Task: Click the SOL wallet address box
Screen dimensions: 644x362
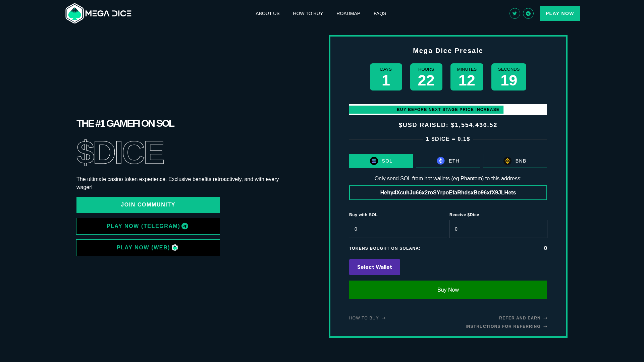Action: (x=448, y=193)
